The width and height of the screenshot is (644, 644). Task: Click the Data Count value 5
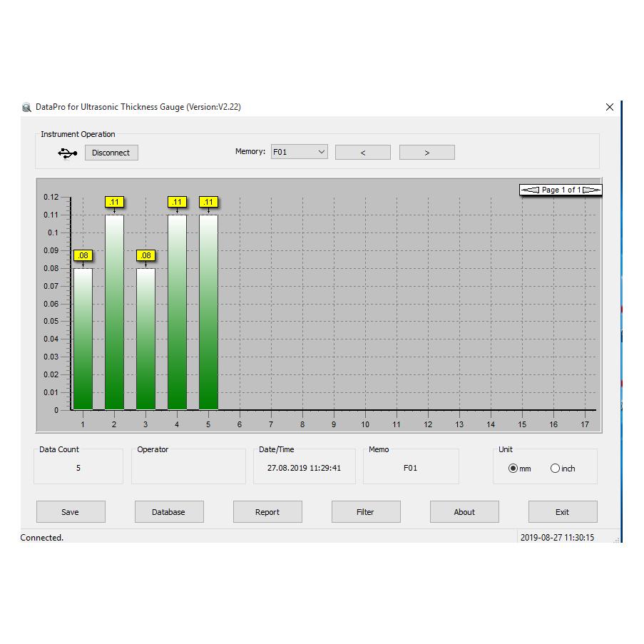pos(78,468)
